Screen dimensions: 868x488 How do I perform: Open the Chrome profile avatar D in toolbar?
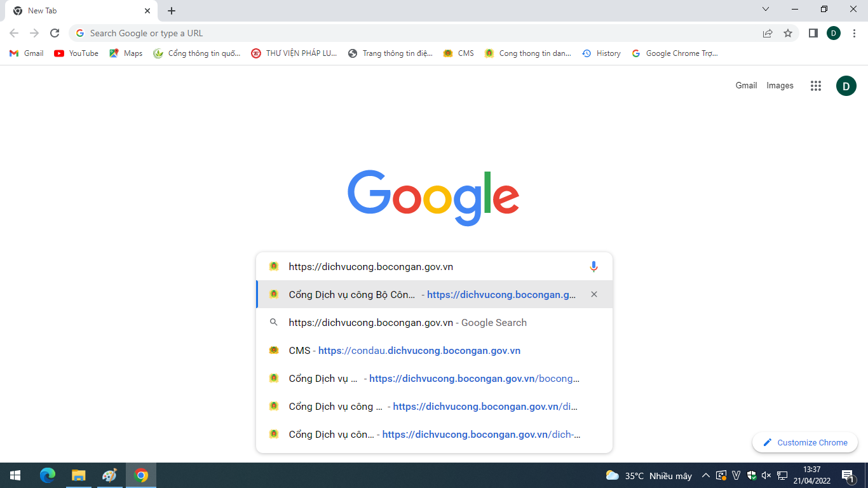(x=834, y=33)
